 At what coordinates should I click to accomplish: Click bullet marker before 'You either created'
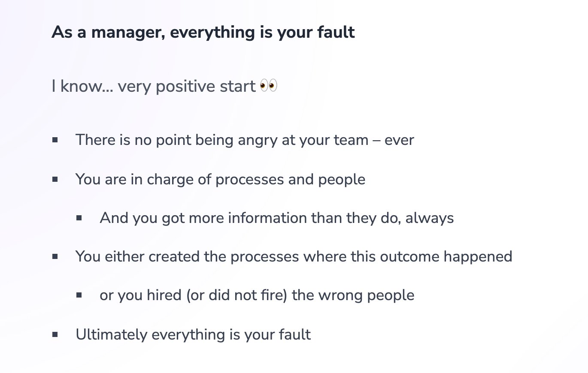coord(55,256)
